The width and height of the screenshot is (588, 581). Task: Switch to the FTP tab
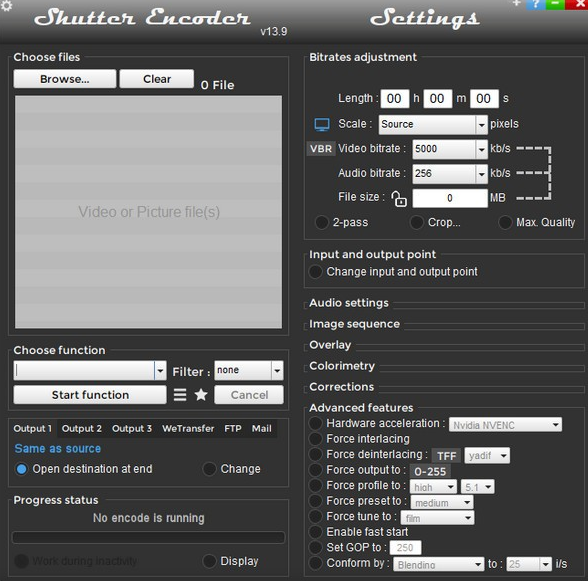[x=232, y=428]
